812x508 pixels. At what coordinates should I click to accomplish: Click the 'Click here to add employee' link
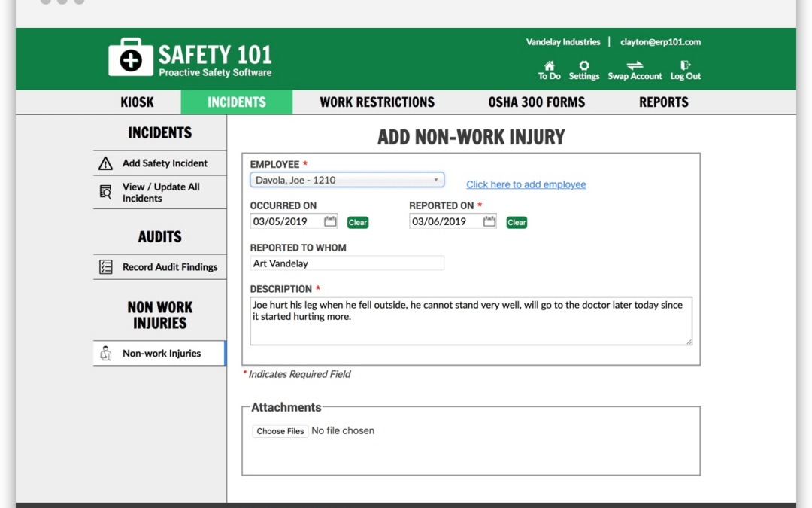(526, 184)
